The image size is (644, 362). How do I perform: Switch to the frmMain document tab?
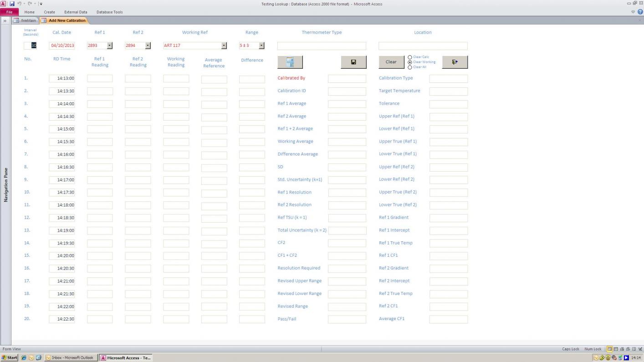click(25, 20)
